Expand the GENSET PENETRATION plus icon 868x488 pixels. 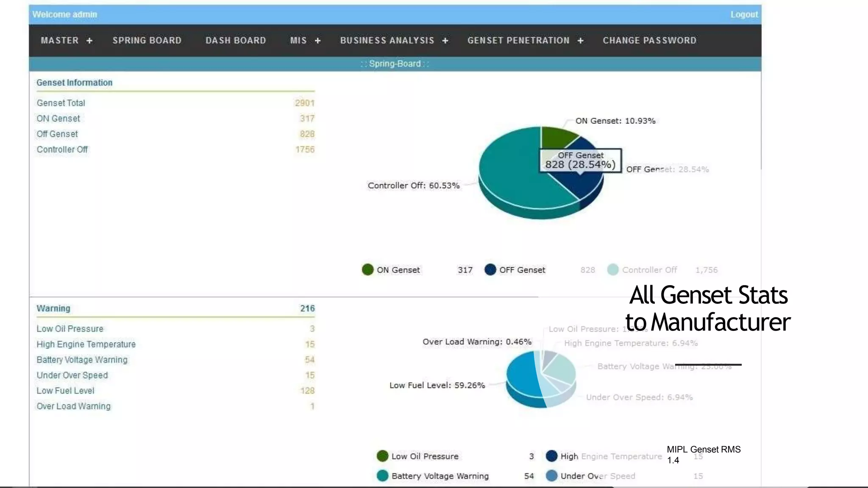(x=580, y=41)
